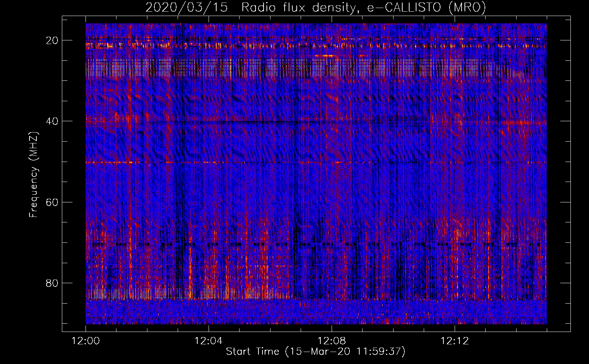Click the '60' frequency tick label
The width and height of the screenshot is (589, 364).
[52, 202]
